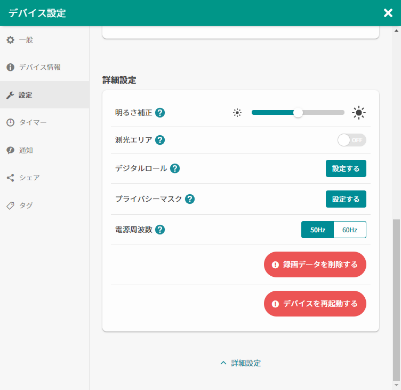
Task: Select the 60Hz power frequency
Action: pyautogui.click(x=350, y=230)
